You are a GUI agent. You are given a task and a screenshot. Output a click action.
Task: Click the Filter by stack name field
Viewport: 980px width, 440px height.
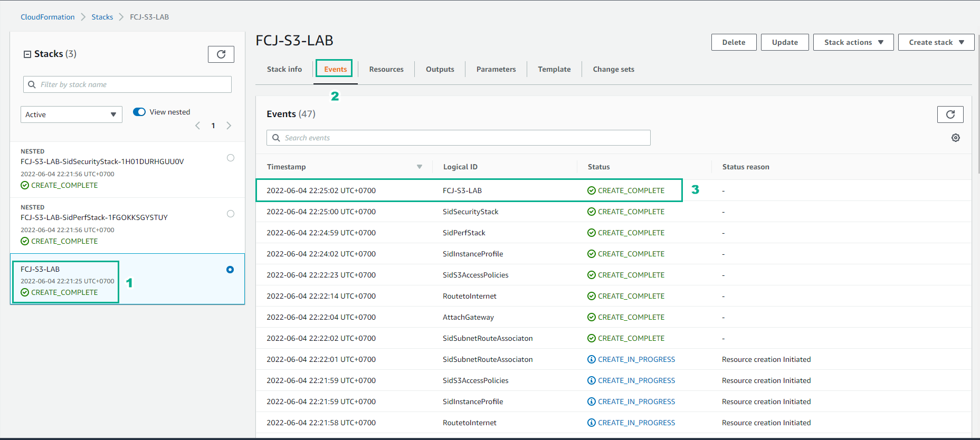click(127, 84)
